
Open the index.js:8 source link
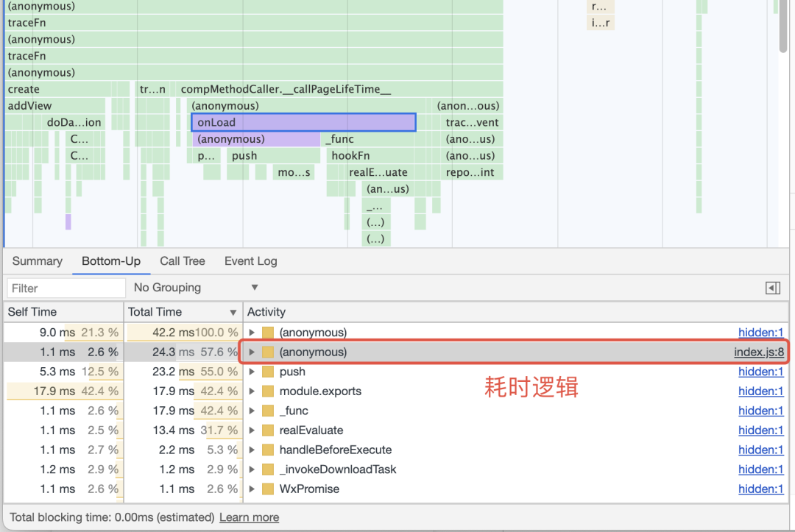758,352
